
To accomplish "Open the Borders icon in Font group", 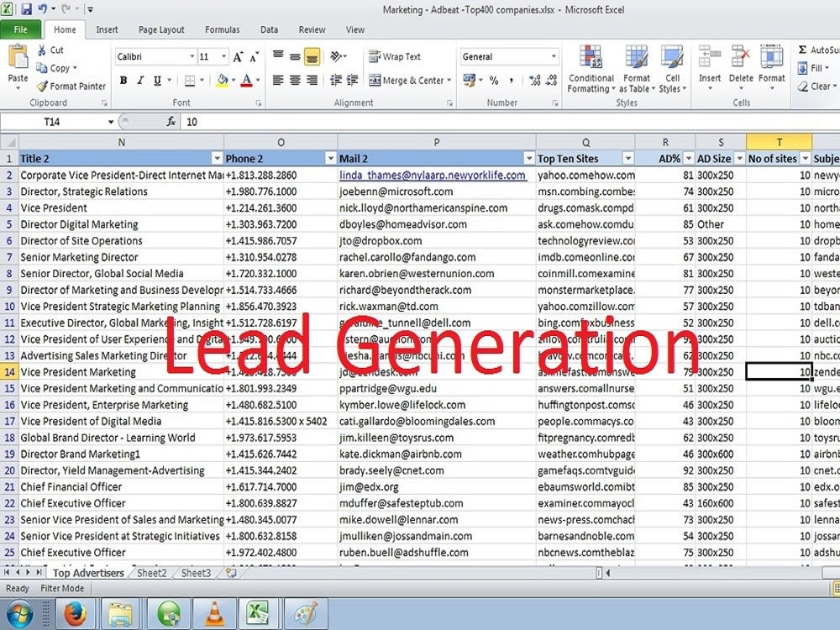I will 190,81.
